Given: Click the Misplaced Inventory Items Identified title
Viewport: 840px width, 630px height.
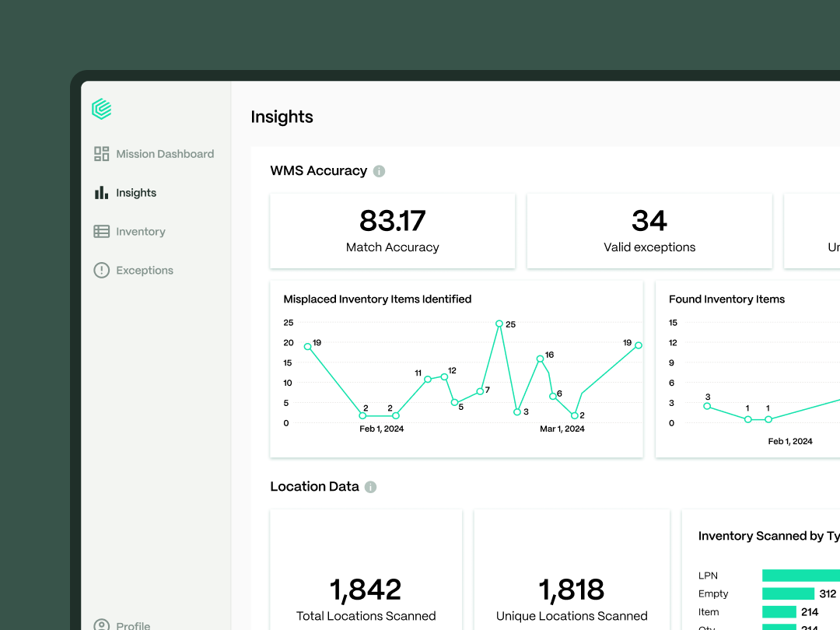Looking at the screenshot, I should (378, 299).
